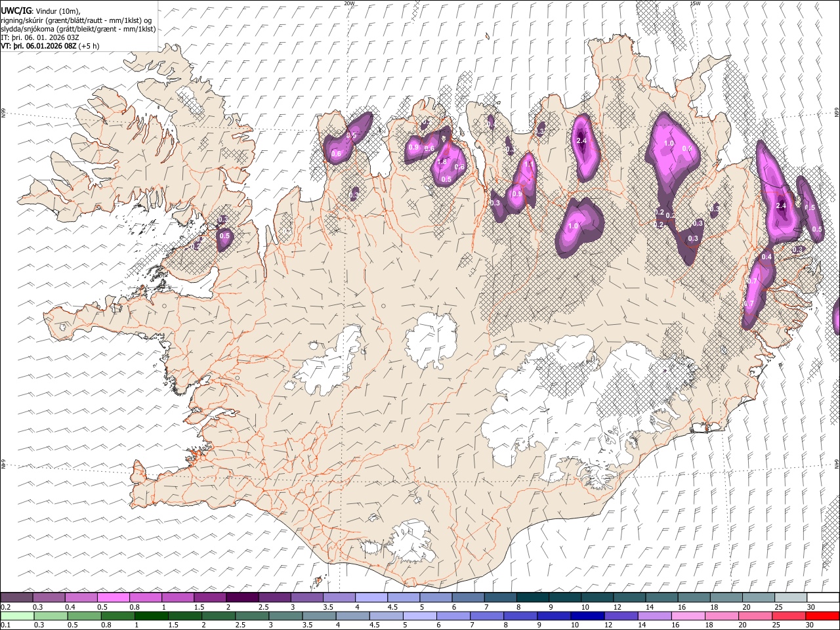Click the '15W' longitude label

tap(695, 3)
